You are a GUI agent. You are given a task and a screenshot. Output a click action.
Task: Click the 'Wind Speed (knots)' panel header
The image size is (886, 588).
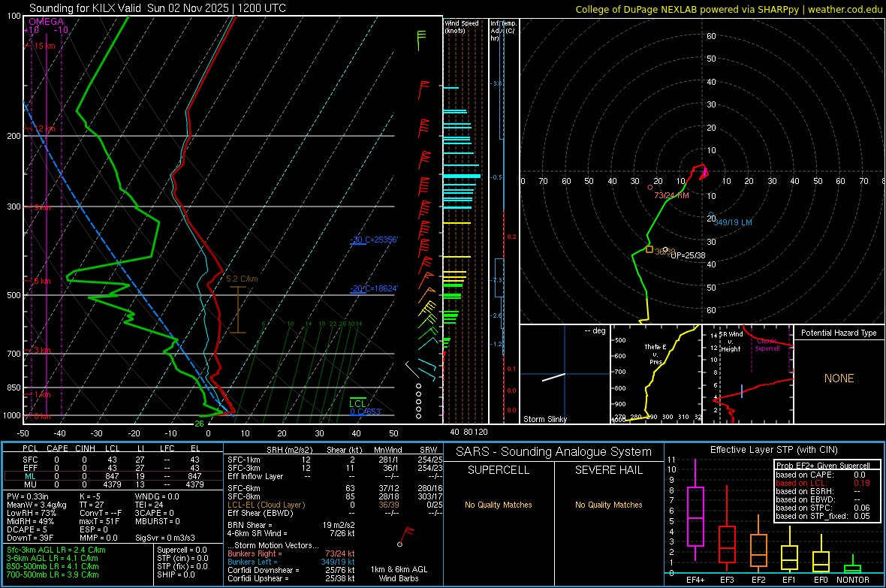pyautogui.click(x=461, y=26)
